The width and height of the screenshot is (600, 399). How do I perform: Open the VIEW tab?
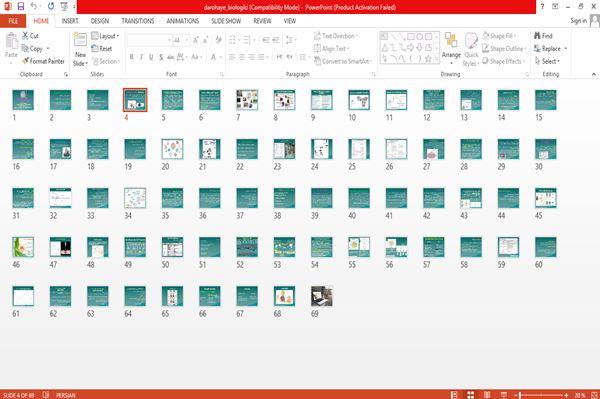click(x=289, y=21)
